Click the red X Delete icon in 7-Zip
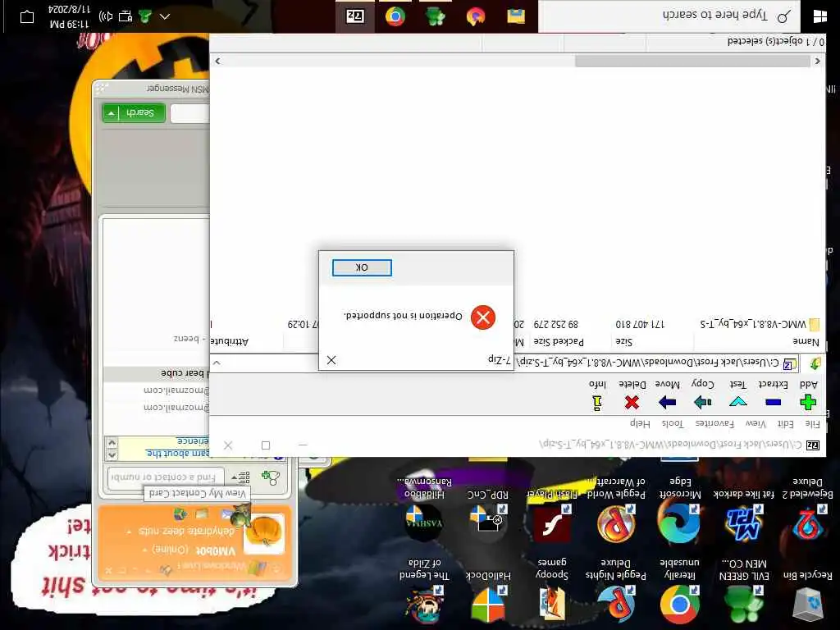This screenshot has height=630, width=840. [632, 402]
